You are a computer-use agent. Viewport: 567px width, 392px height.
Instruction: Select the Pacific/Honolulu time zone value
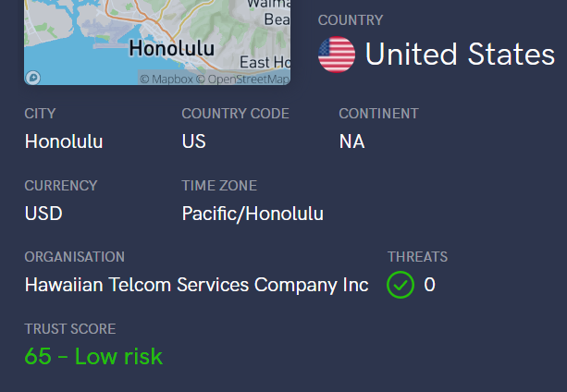[253, 214]
